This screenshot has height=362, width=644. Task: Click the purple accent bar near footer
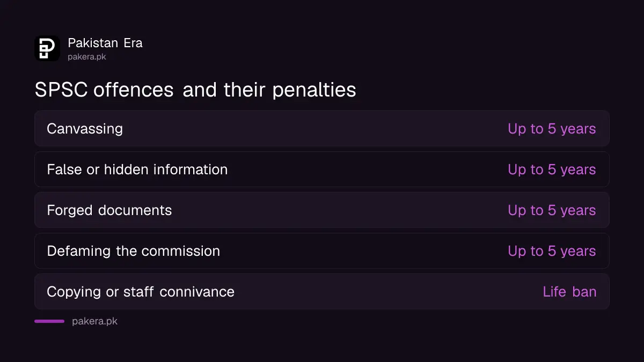(49, 321)
